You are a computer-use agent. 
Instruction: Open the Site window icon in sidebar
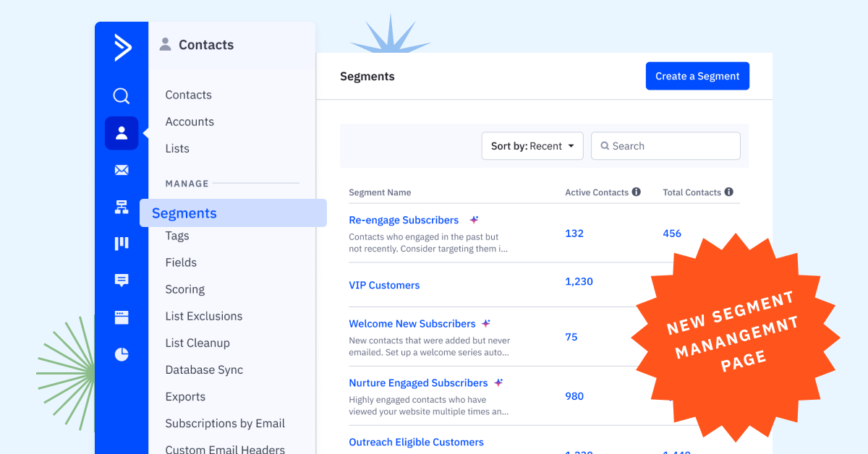(122, 317)
